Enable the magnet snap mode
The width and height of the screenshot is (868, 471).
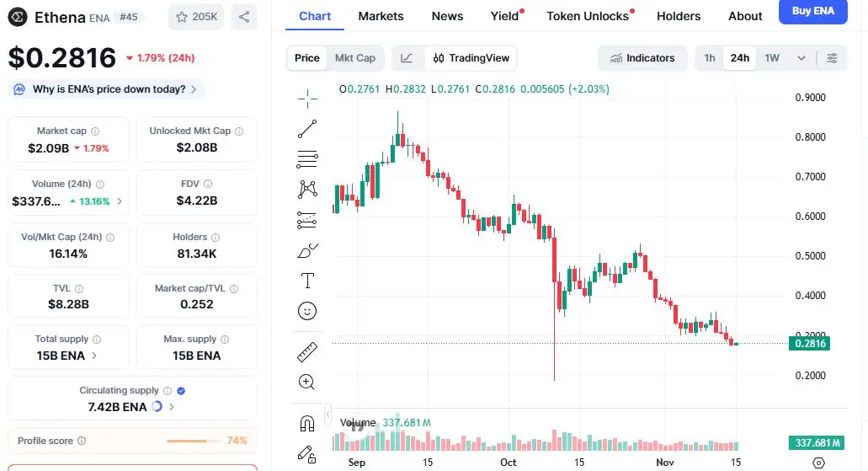coord(307,423)
